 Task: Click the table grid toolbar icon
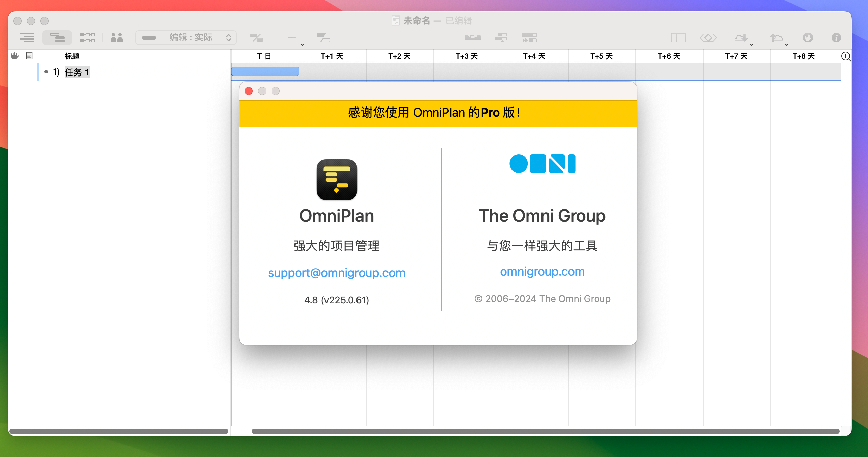pyautogui.click(x=678, y=38)
